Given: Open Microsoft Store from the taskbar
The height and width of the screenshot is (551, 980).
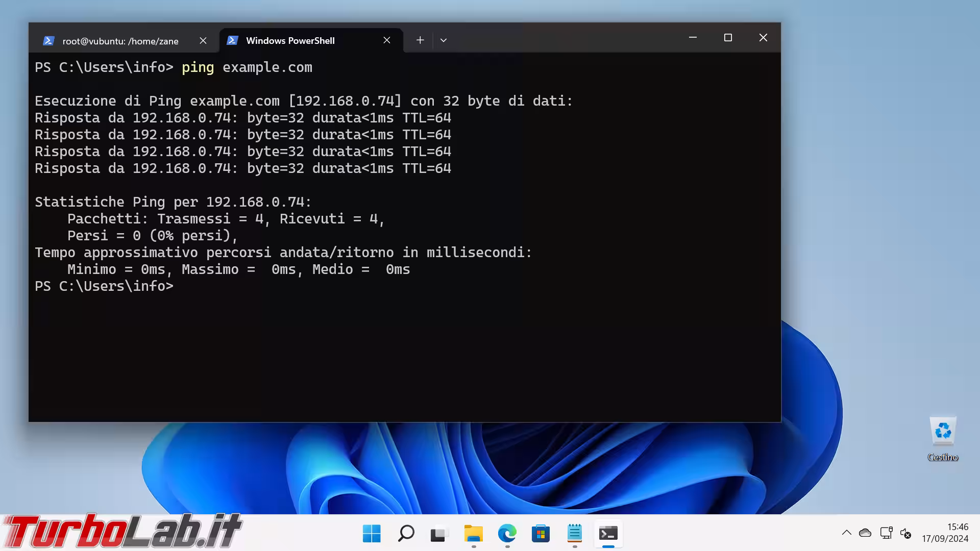Looking at the screenshot, I should pyautogui.click(x=541, y=534).
